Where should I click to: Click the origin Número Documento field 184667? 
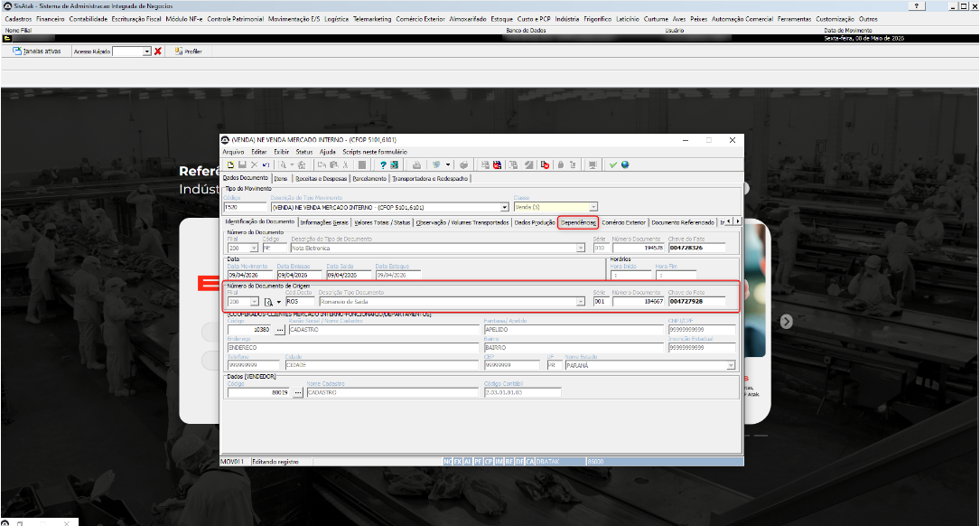[638, 302]
